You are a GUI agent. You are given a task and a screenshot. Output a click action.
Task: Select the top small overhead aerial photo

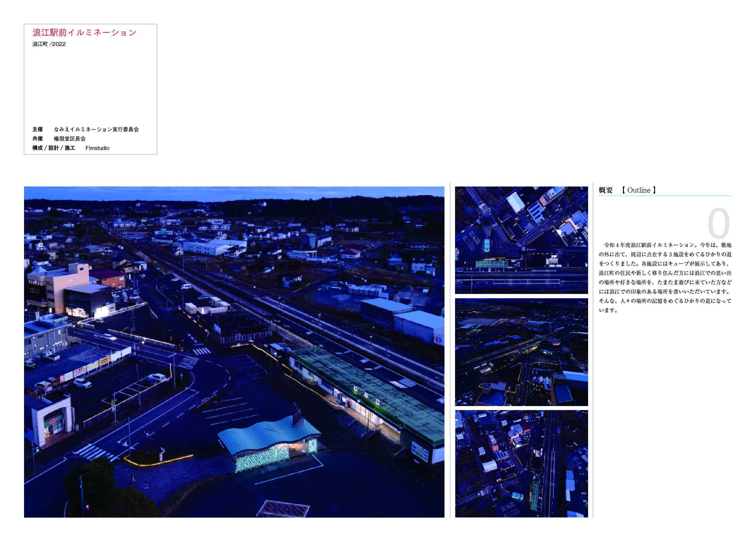[x=521, y=240]
